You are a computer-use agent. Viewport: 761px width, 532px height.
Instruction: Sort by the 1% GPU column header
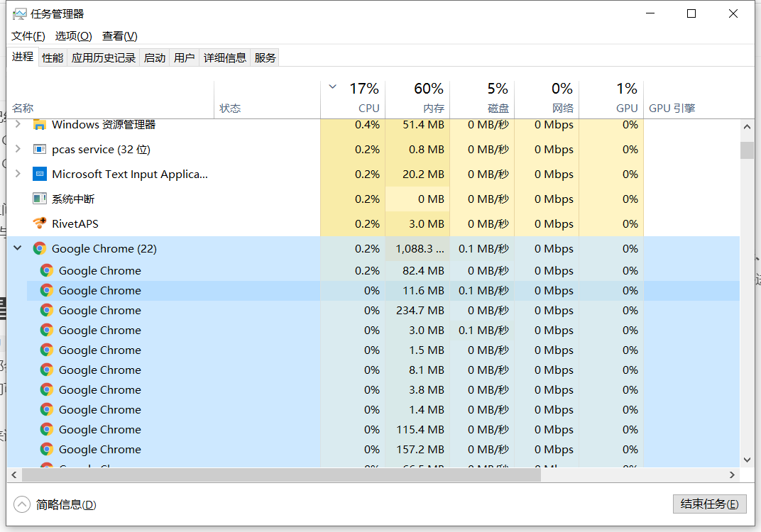coord(611,99)
